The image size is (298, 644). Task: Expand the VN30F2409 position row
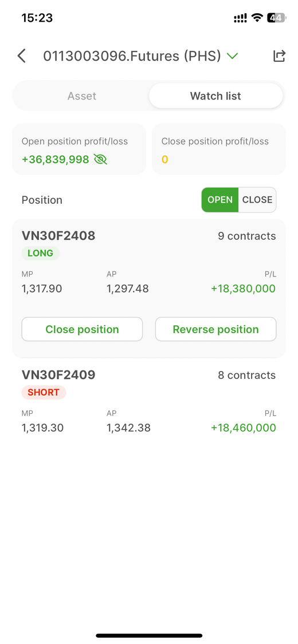tap(149, 401)
